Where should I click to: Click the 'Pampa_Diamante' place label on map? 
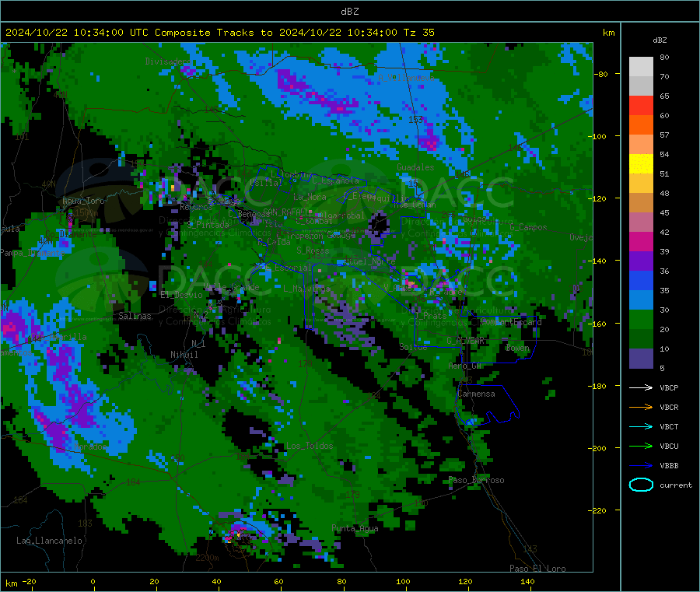click(32, 253)
